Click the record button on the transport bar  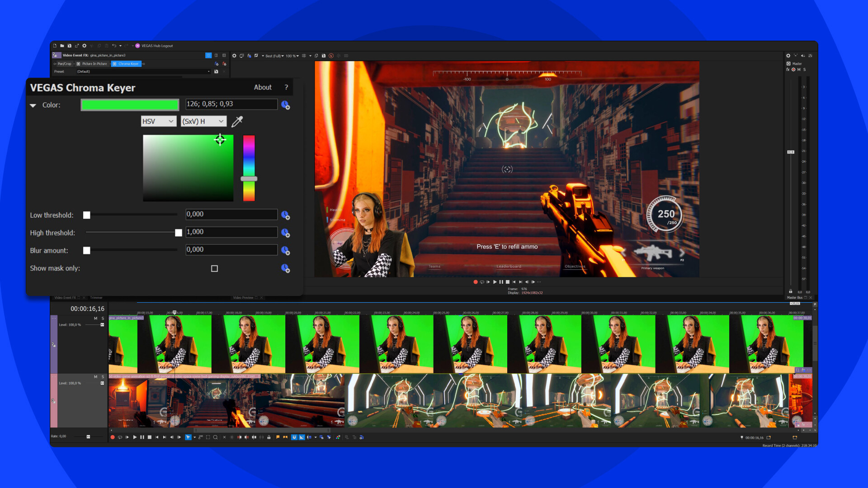(x=113, y=437)
